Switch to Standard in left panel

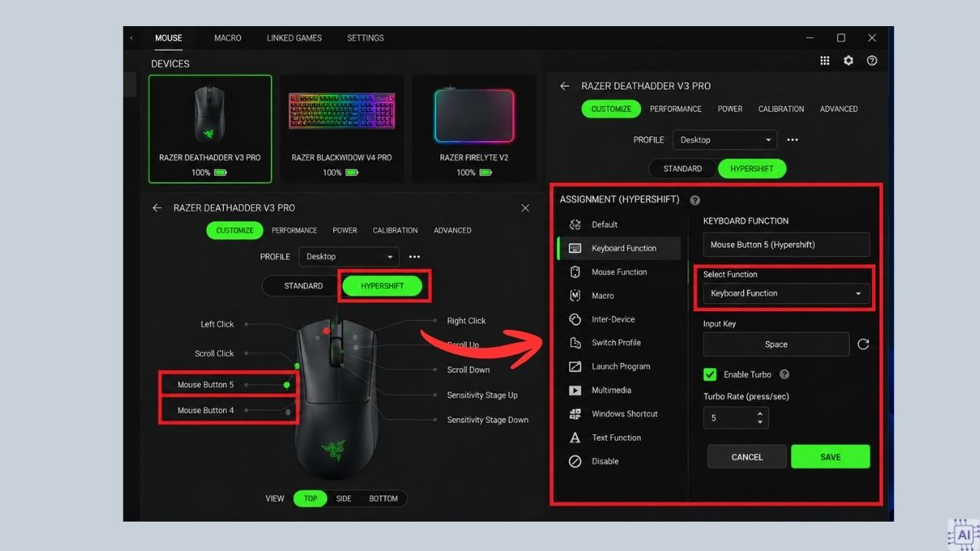303,286
